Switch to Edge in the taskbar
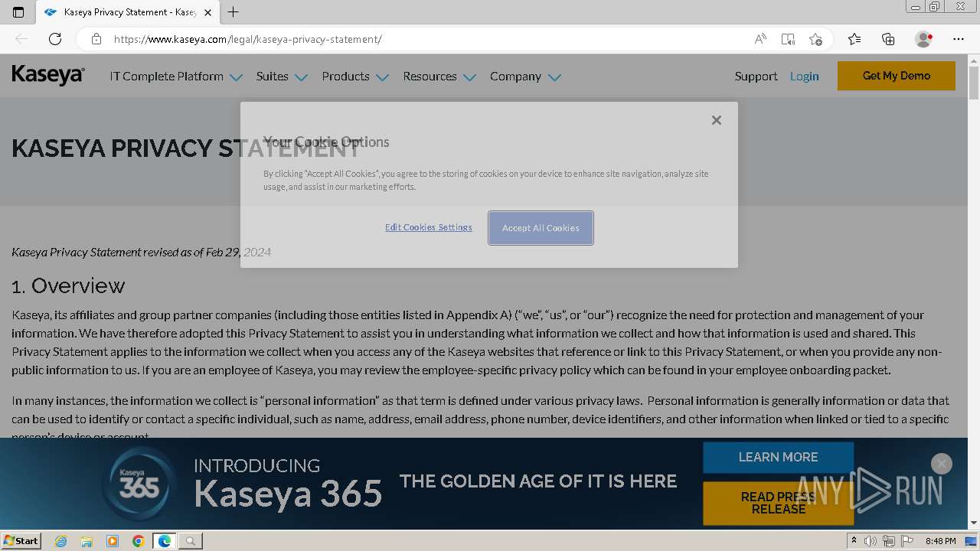980x551 pixels. (x=165, y=541)
